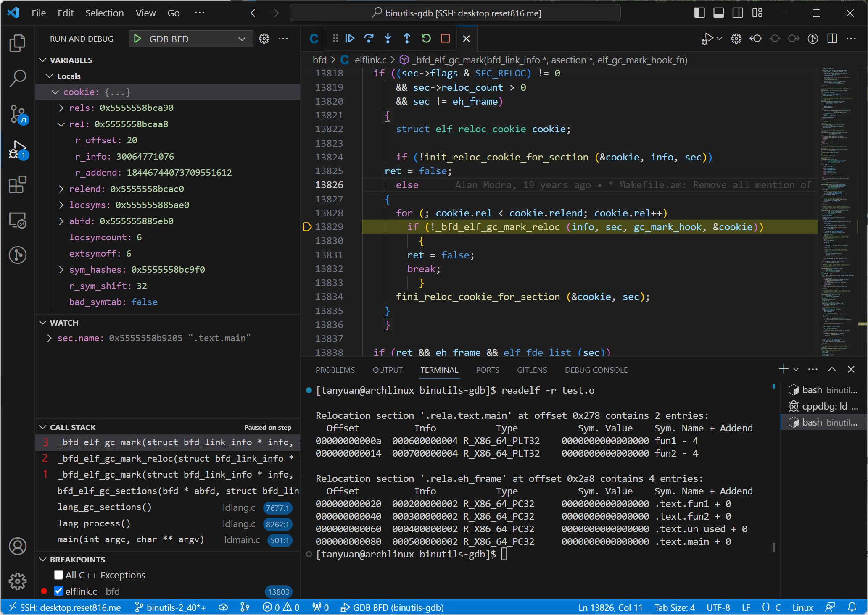
Task: Open the editor More Actions ellipsis
Action: pos(851,39)
